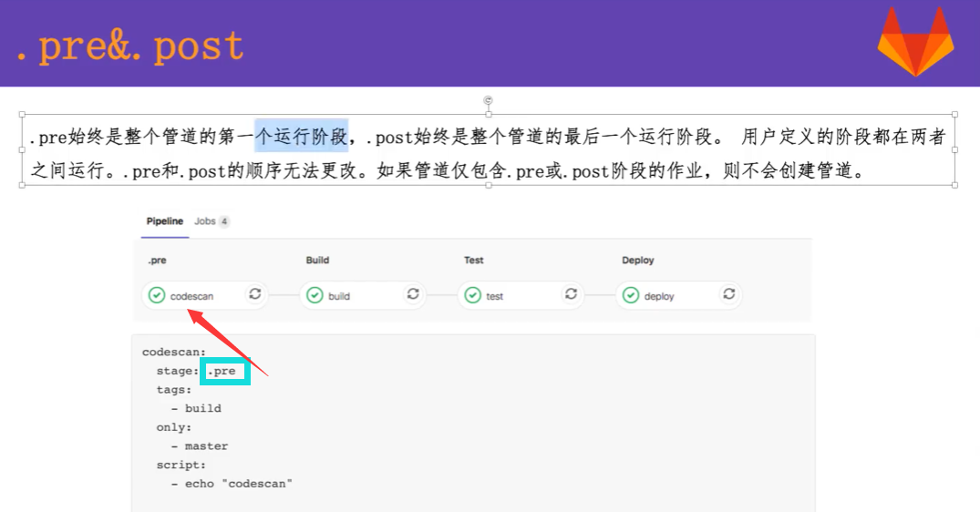Click the text box bottom-right resize handle

955,185
